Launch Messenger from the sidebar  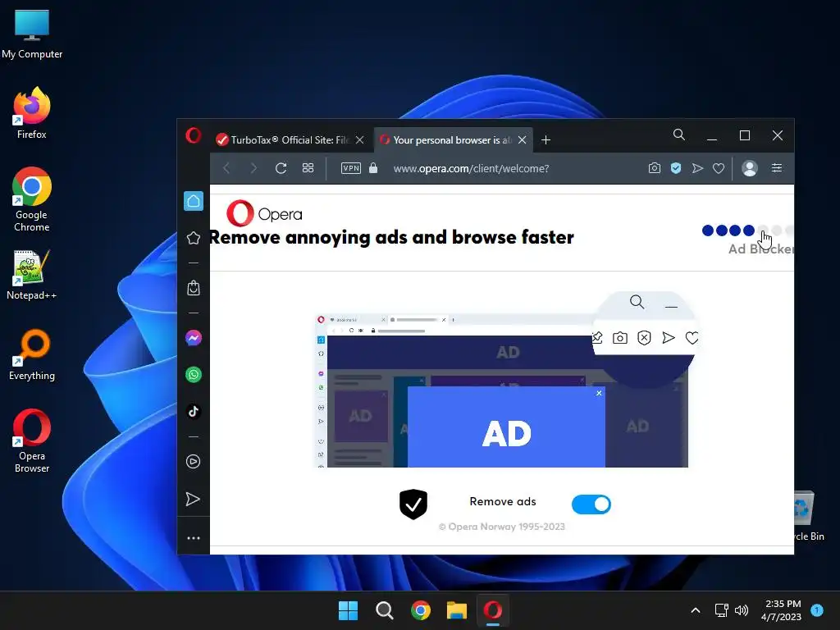point(194,338)
